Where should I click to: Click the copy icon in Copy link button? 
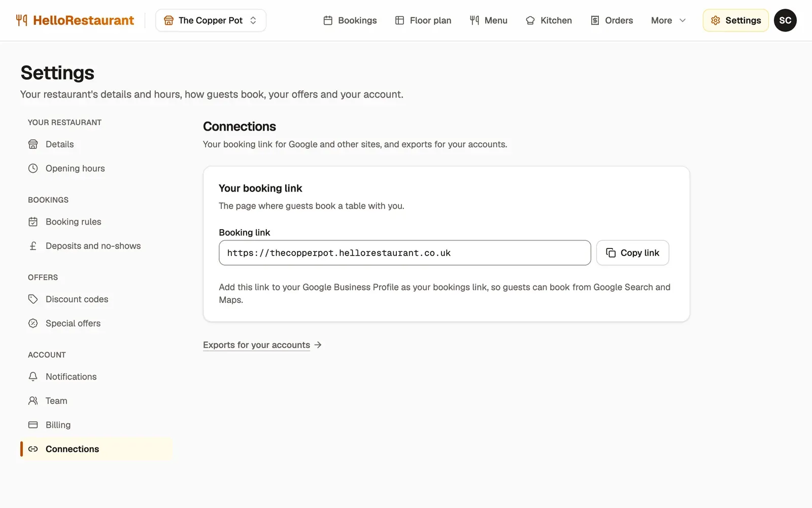tap(611, 253)
